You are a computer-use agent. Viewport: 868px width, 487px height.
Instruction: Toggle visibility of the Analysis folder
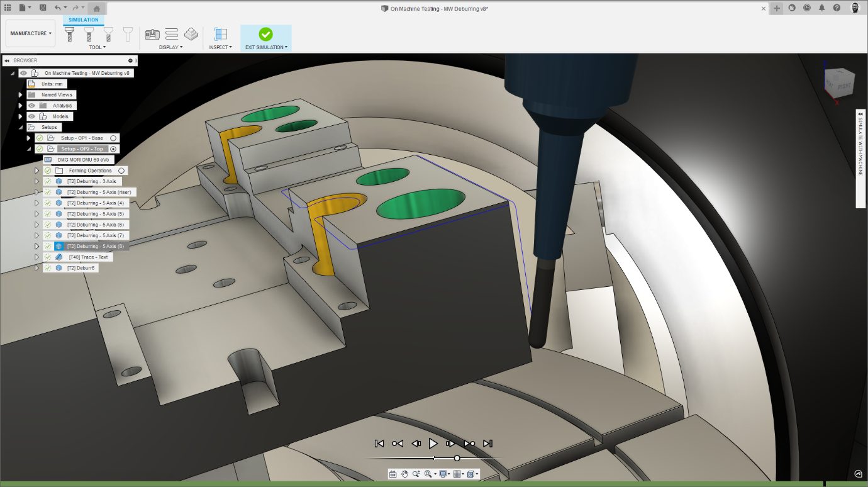(31, 105)
